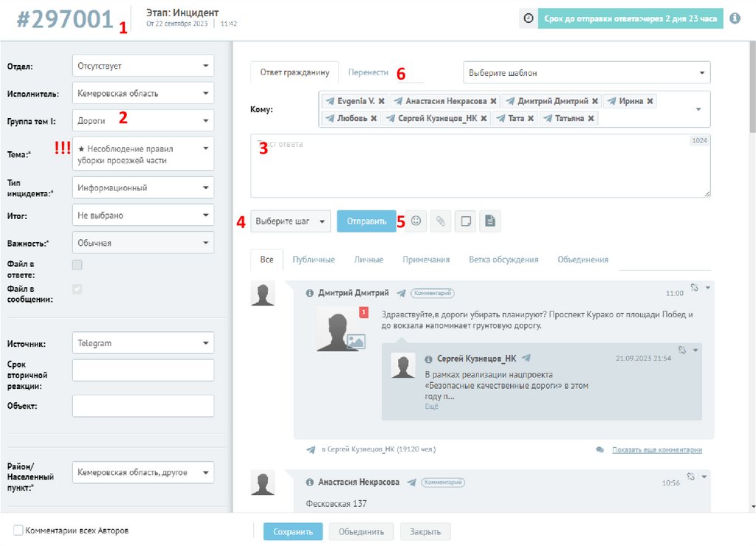Click the vertical scrollbar on the right
The image size is (756, 546).
(752, 87)
